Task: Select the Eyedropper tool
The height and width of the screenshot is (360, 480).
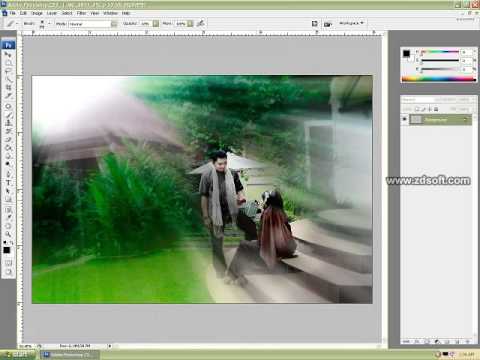Action: (8, 218)
